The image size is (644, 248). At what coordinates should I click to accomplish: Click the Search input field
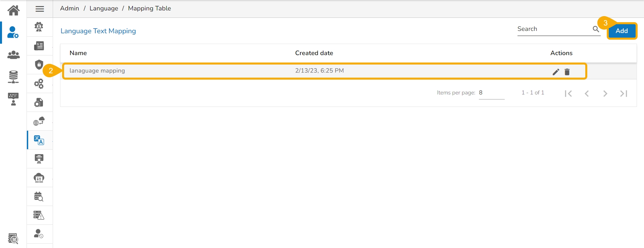(554, 29)
